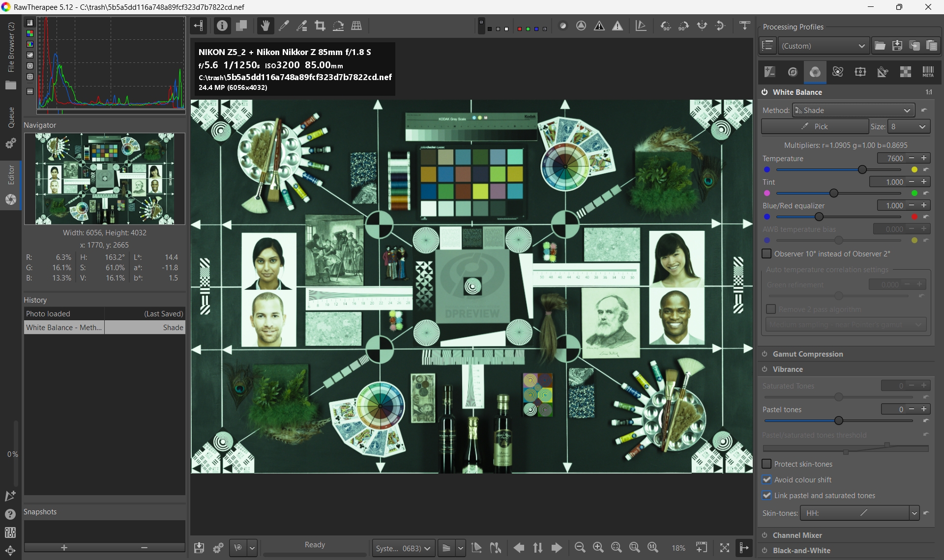Image resolution: width=944 pixels, height=560 pixels.
Task: Toggle the image info overlay icon
Action: point(222,26)
